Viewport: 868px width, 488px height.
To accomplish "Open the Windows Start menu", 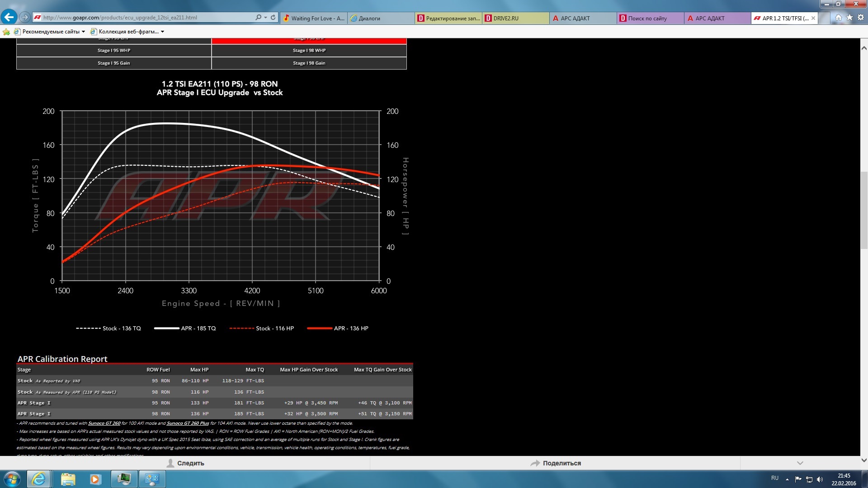I will (x=12, y=479).
